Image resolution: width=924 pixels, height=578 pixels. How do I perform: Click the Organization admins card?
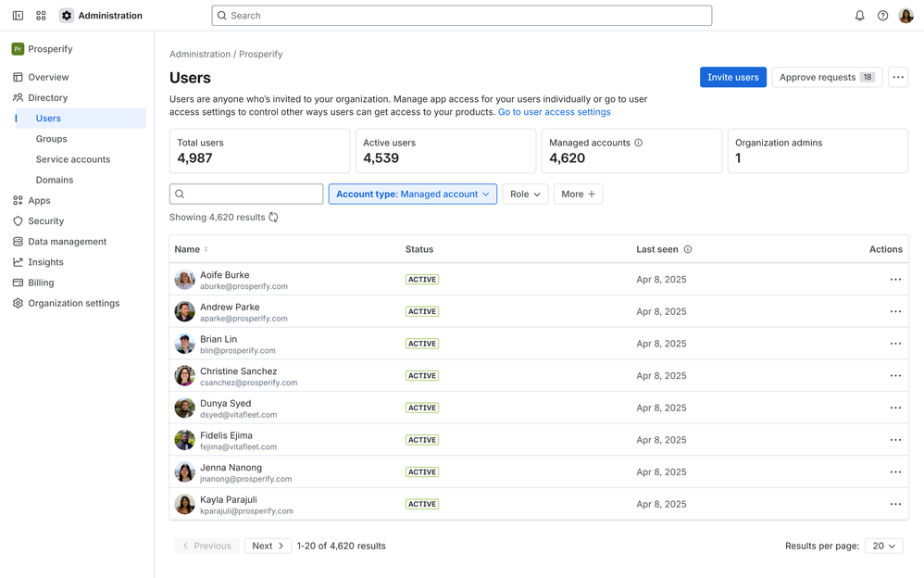pos(818,151)
